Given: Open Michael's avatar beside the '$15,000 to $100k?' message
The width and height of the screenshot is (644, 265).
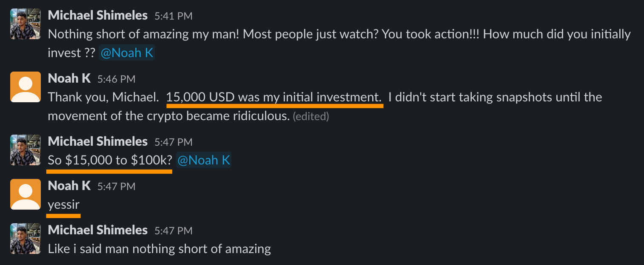Looking at the screenshot, I should pos(25,150).
